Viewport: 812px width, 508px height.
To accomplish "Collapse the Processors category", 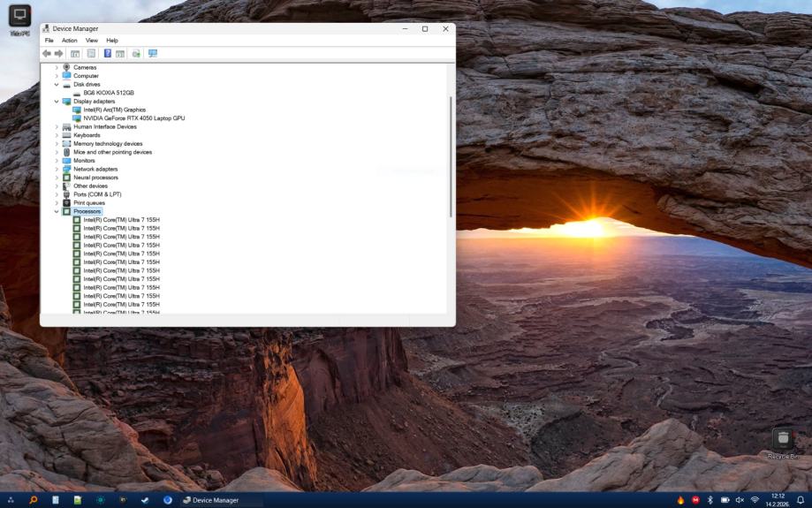I will coord(57,211).
